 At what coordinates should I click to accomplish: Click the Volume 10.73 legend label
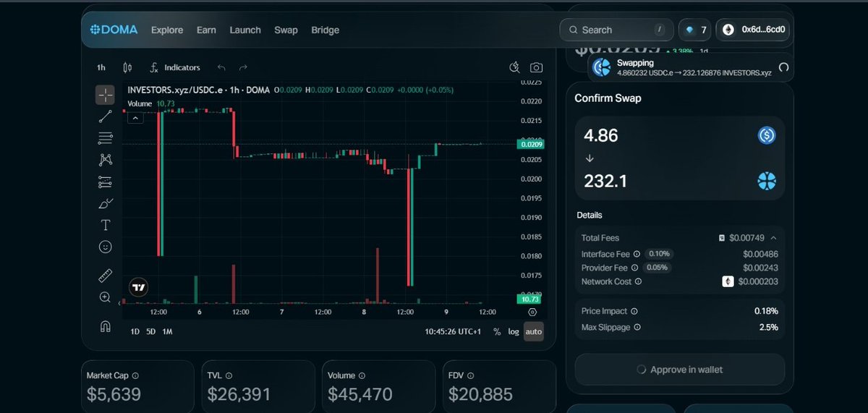(151, 103)
